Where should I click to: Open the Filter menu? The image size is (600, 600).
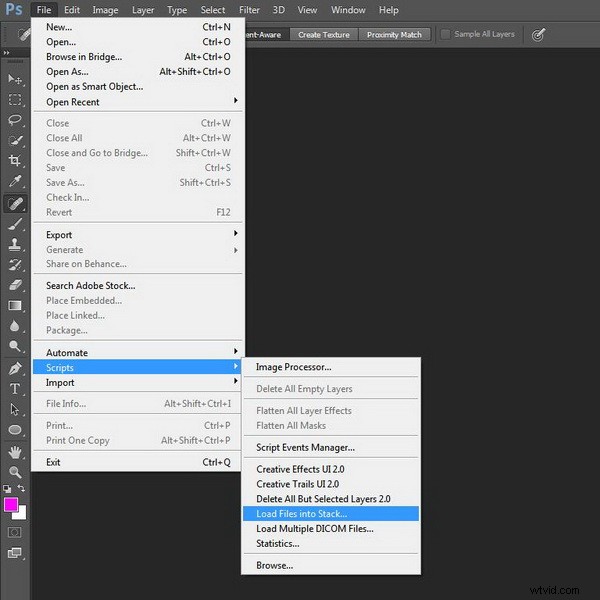(249, 10)
